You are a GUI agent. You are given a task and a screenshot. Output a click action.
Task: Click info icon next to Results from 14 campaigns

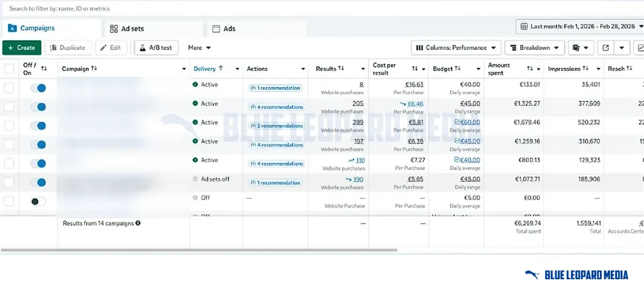(138, 223)
